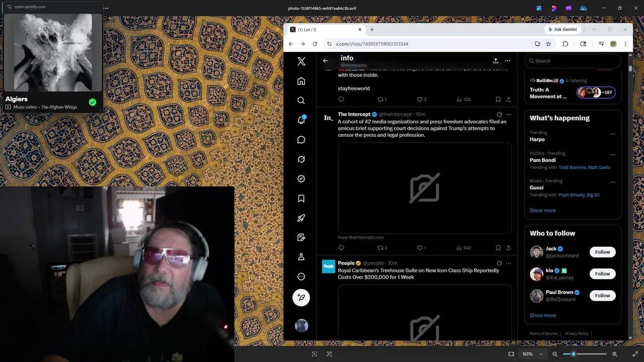Image resolution: width=644 pixels, height=362 pixels.
Task: Reply to the stayfreeworld post
Action: coord(341,100)
